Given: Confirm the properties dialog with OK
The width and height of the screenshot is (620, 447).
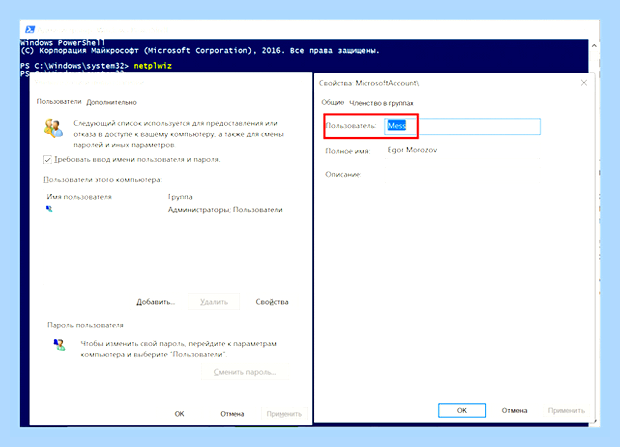Looking at the screenshot, I should [462, 411].
